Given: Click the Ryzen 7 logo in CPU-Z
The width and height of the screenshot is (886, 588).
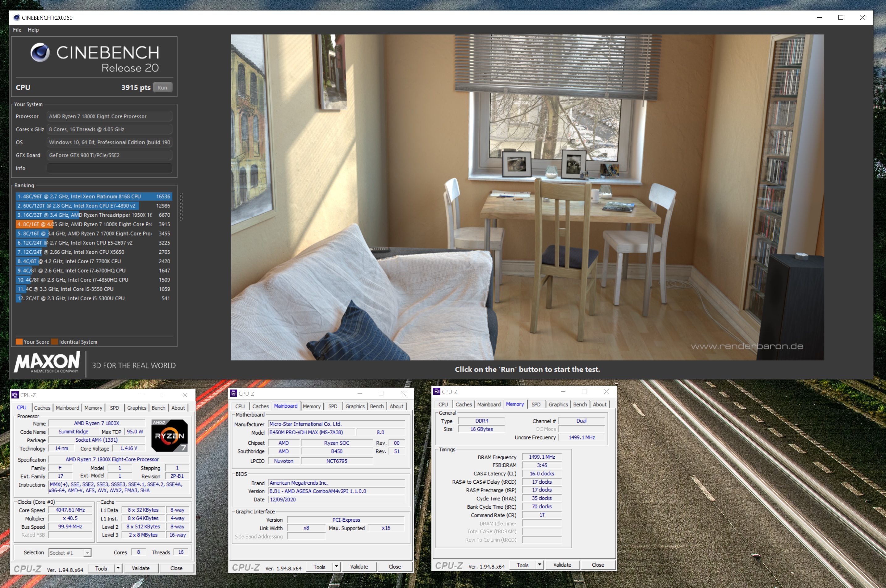Looking at the screenshot, I should 170,436.
